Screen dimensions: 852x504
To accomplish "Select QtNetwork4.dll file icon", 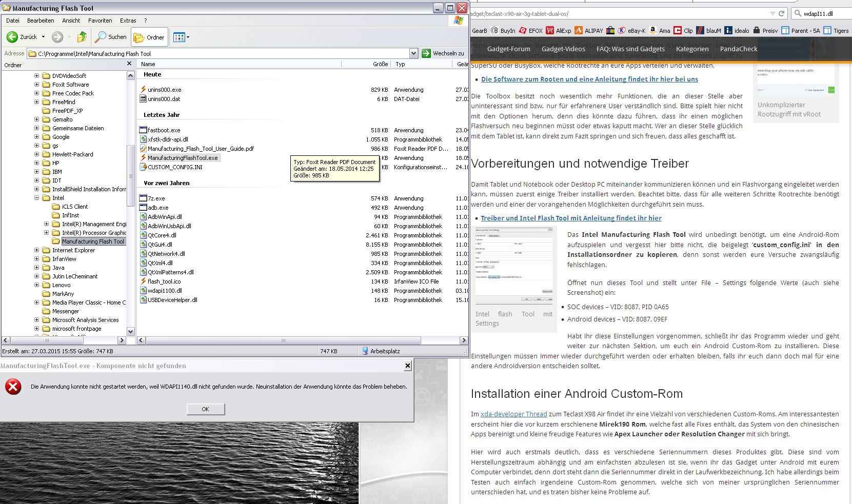I will (x=144, y=254).
